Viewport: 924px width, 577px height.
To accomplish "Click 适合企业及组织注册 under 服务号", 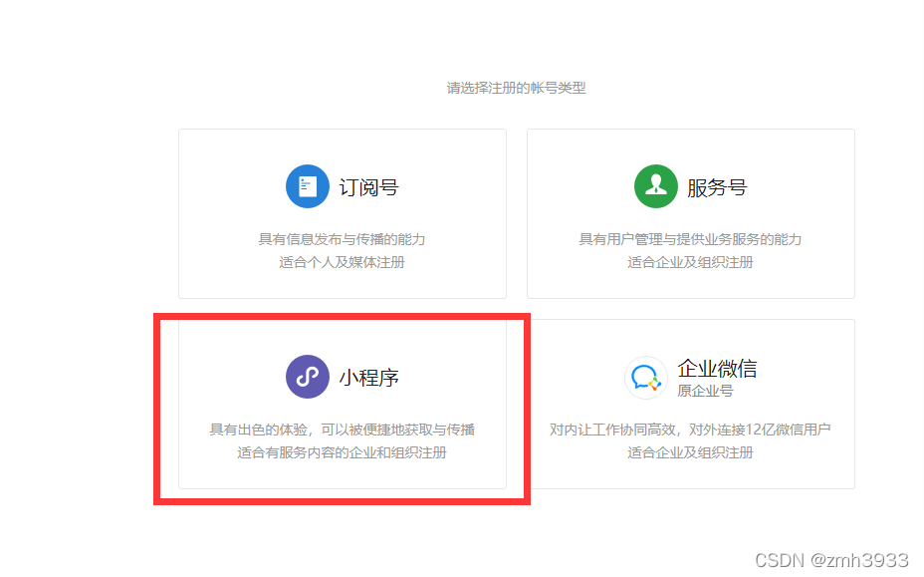I will pyautogui.click(x=690, y=262).
